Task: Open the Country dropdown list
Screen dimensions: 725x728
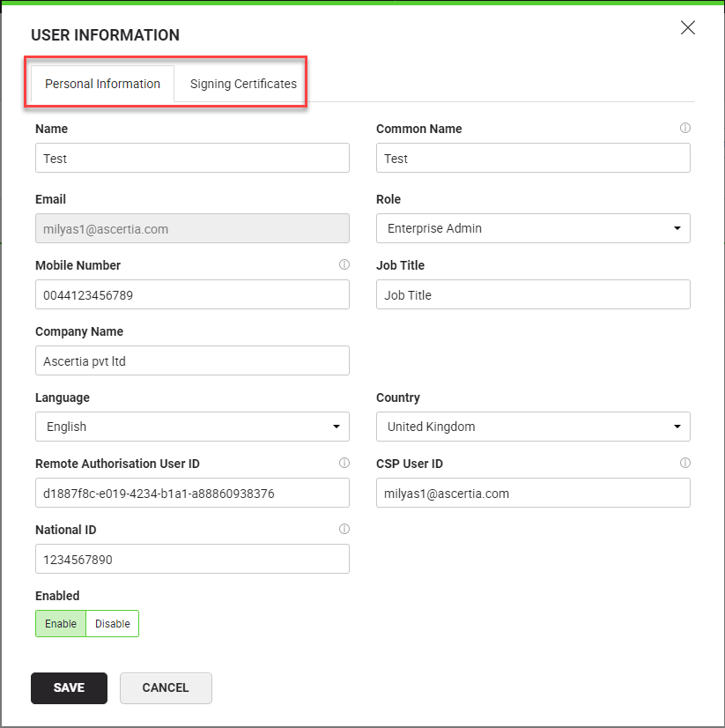Action: tap(533, 427)
